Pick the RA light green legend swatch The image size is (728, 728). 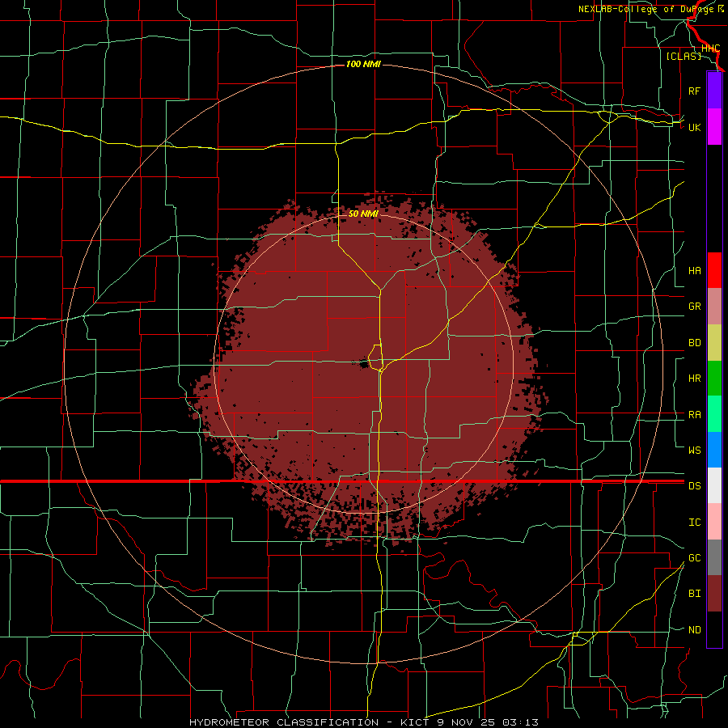click(714, 413)
